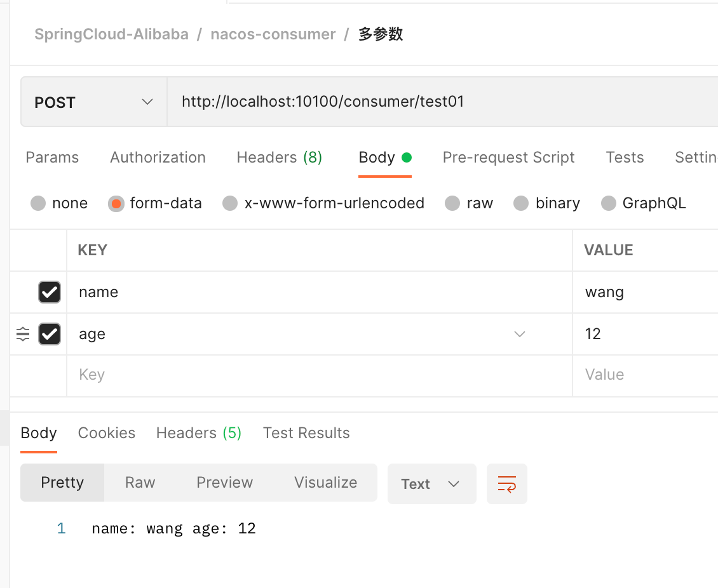This screenshot has width=718, height=588.
Task: Expand the age key type dropdown chevron
Action: click(x=519, y=334)
